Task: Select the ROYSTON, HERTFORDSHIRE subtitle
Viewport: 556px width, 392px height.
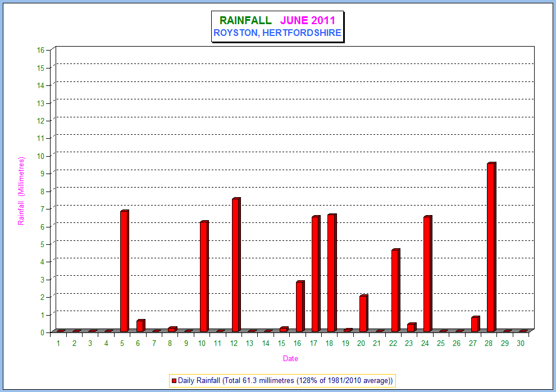Action: click(277, 33)
